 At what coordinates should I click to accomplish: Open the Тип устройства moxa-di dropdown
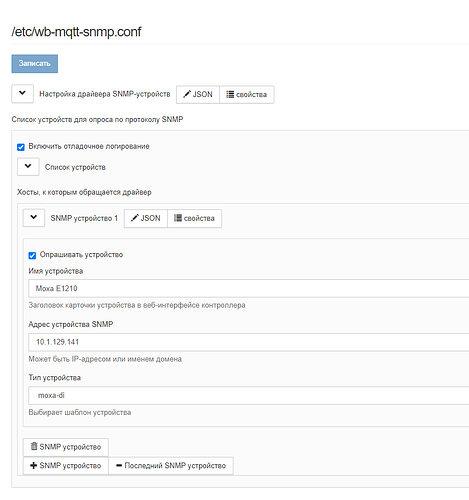click(248, 395)
